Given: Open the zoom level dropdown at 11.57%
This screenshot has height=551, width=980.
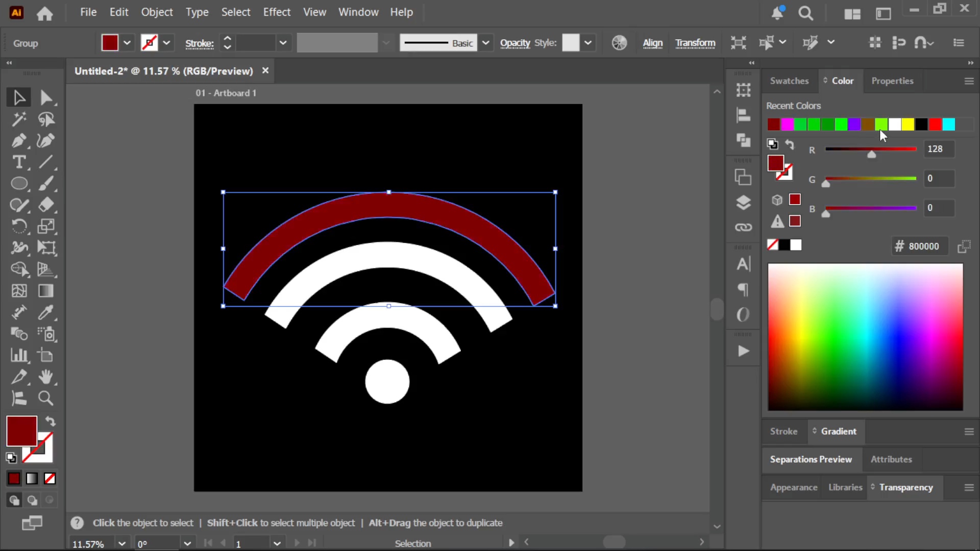Looking at the screenshot, I should [x=121, y=543].
